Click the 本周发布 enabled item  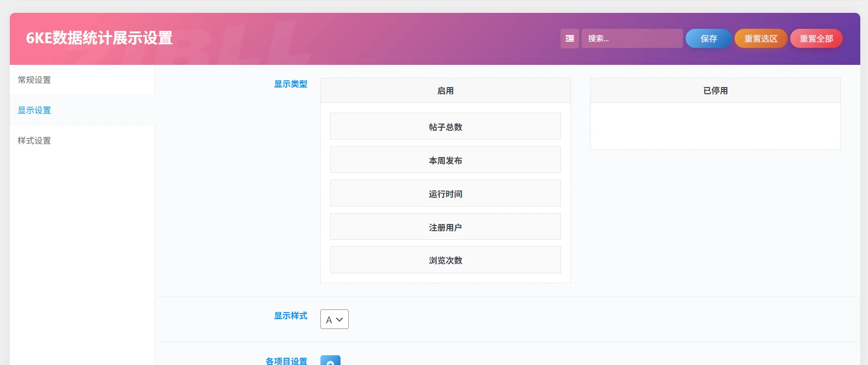coord(445,160)
